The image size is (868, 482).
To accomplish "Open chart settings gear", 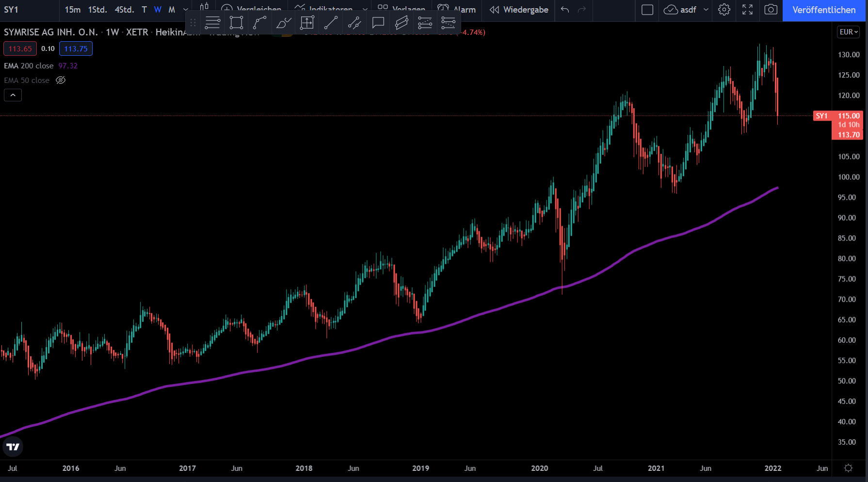I will point(724,10).
